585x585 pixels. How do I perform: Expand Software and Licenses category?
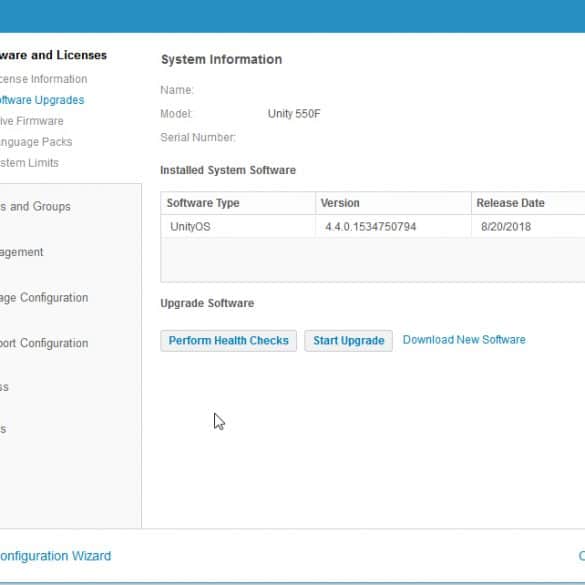click(53, 55)
